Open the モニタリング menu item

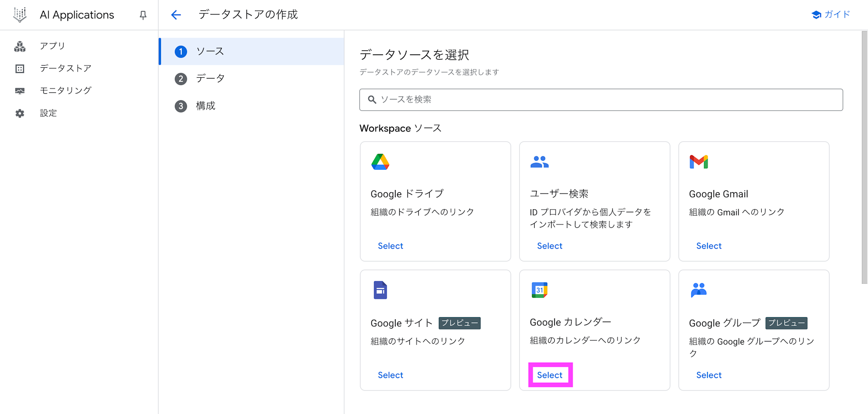coord(66,90)
